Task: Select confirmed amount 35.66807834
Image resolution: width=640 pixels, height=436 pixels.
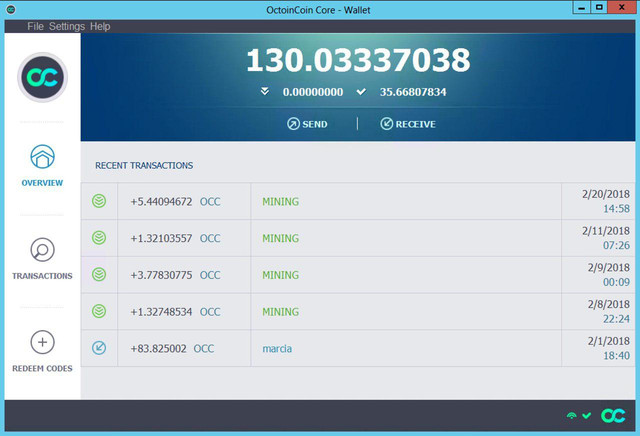Action: 413,92
